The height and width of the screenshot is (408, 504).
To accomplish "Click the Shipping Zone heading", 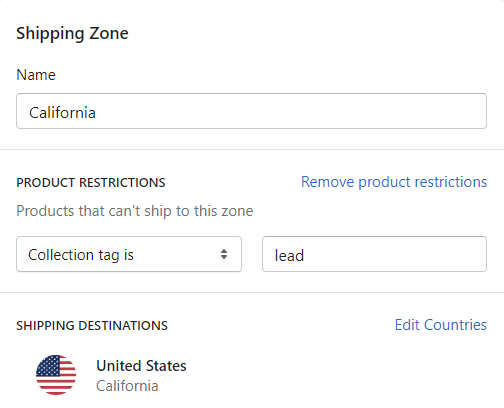I will point(72,33).
